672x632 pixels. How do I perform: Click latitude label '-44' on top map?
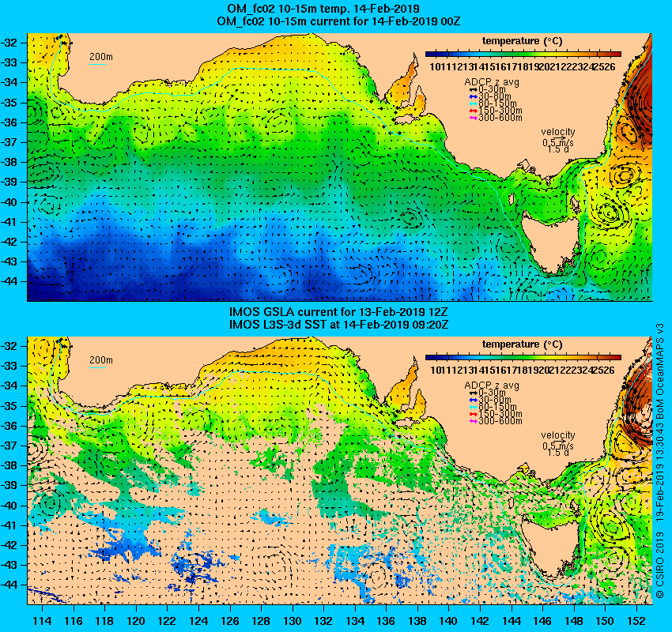point(9,281)
